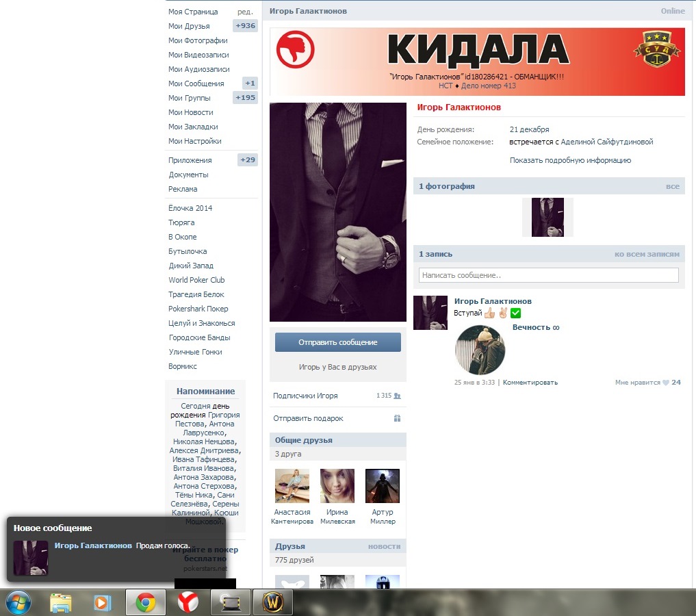
Task: Open the Ёлочка 2014 app link
Action: coord(190,208)
